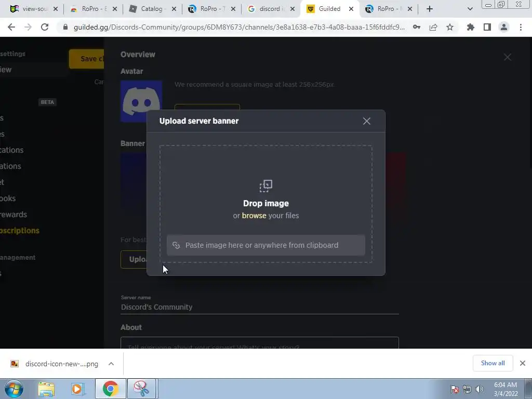Click Show all downloads

click(x=493, y=363)
